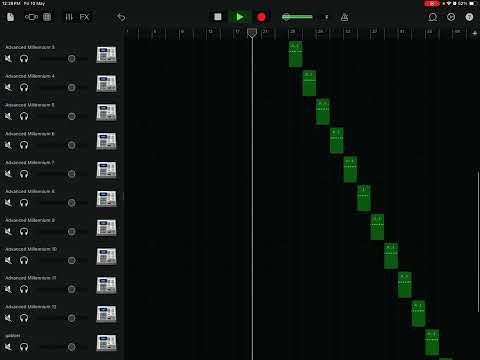Toggle the metronome
480x360 pixels.
[x=344, y=17]
